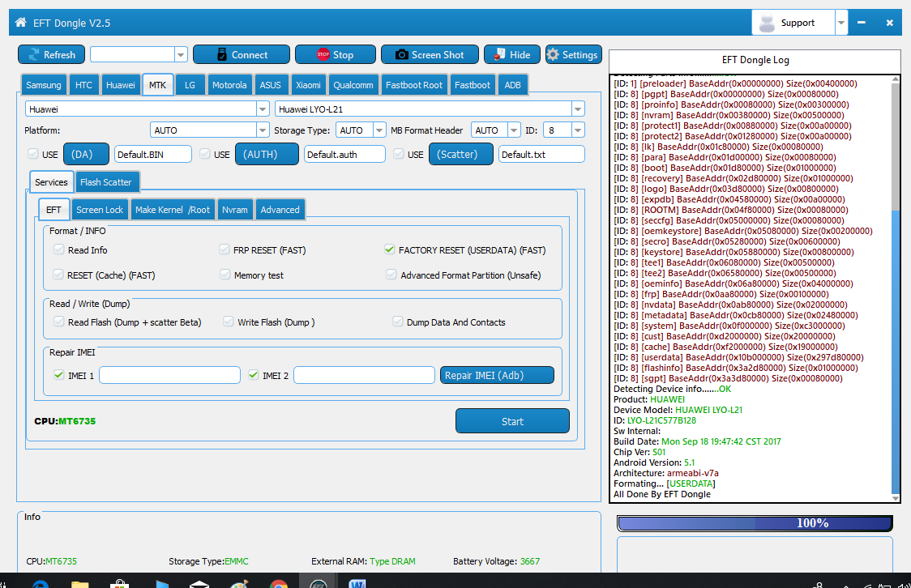Toggle USE checkbox for AUTH file
The width and height of the screenshot is (911, 588).
[204, 154]
